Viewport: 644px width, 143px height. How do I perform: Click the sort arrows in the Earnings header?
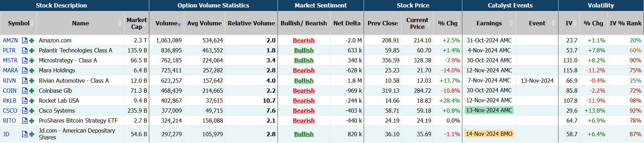pos(511,23)
